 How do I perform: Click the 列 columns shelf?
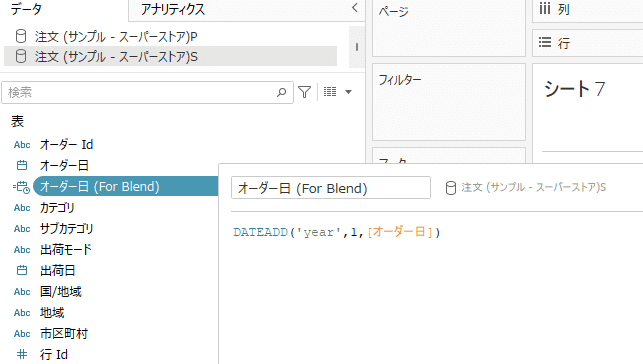tap(588, 10)
